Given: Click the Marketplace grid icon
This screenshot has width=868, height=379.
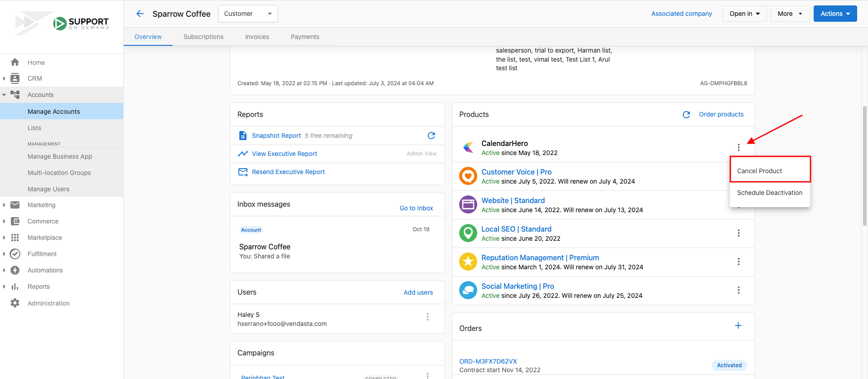Looking at the screenshot, I should coord(15,238).
